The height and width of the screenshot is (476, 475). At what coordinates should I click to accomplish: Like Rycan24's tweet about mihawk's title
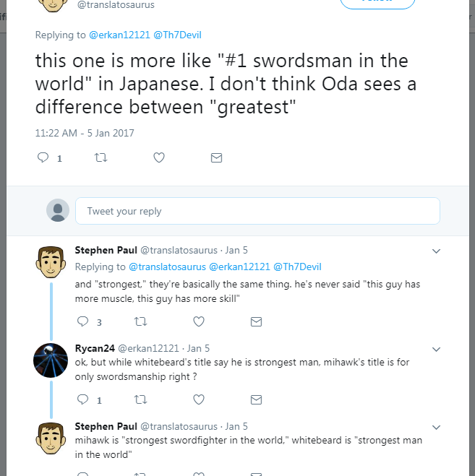pyautogui.click(x=199, y=399)
